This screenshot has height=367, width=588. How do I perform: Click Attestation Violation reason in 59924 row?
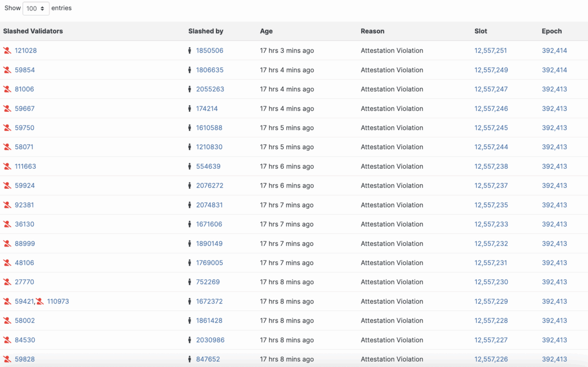[x=392, y=185]
